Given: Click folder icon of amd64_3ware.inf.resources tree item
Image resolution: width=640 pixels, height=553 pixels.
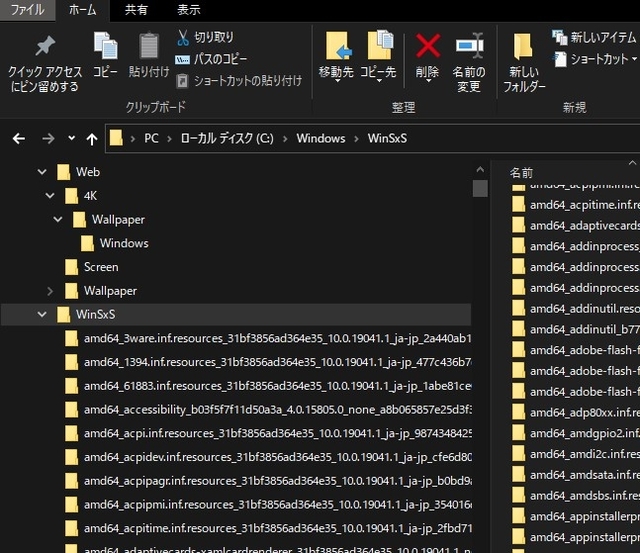Looking at the screenshot, I should point(71,338).
